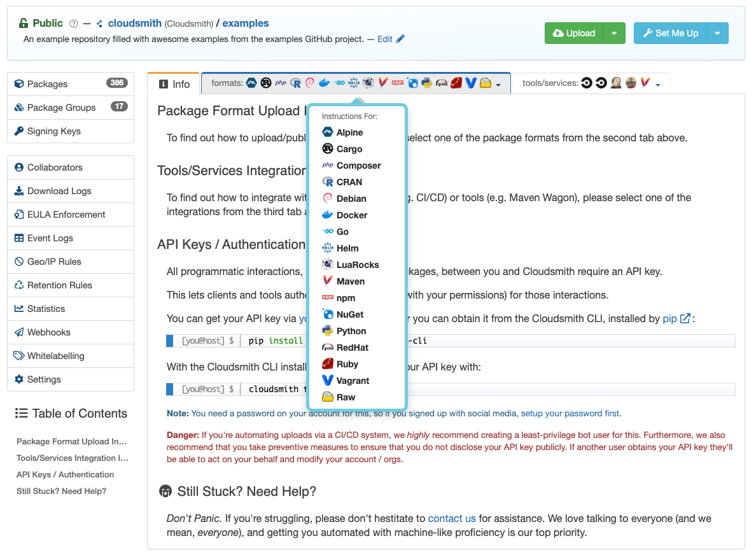This screenshot has height=557, width=756.
Task: Click the Helm icon in the formats tab
Action: point(353,83)
